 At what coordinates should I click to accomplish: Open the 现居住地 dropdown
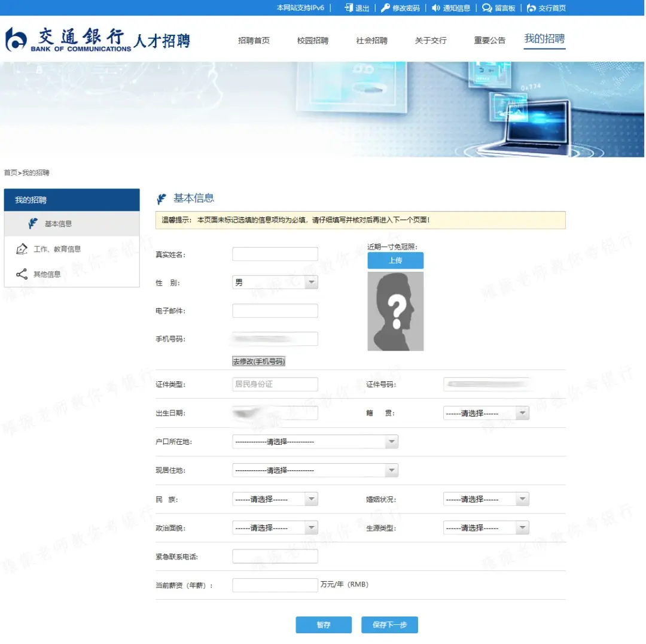pos(315,470)
